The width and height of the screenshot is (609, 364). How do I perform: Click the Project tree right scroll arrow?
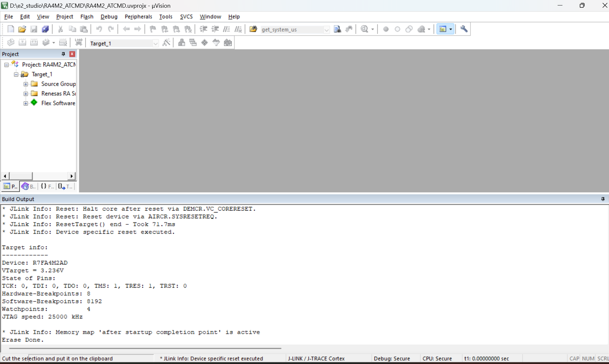click(72, 176)
